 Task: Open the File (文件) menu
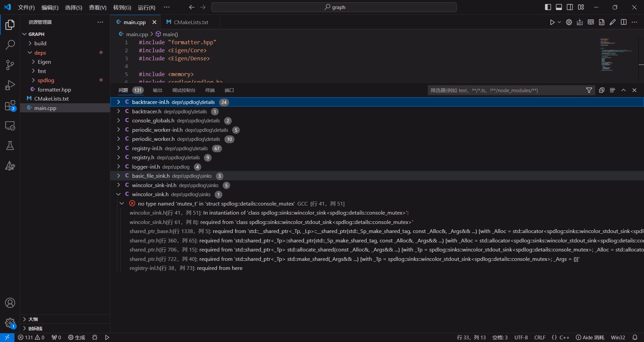coord(26,7)
